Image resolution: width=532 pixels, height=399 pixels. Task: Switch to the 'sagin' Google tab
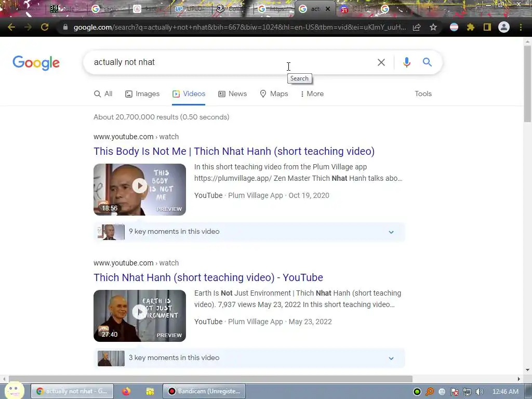[x=107, y=9]
